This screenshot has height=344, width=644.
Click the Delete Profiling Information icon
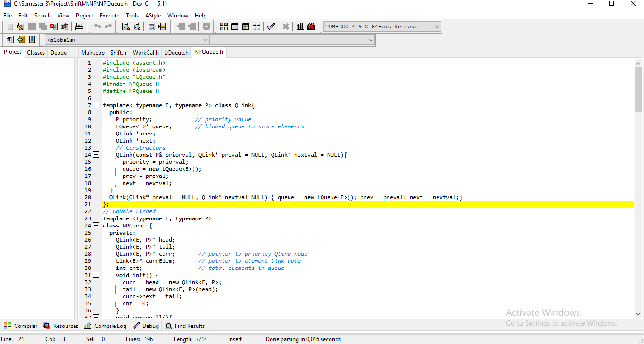point(311,26)
